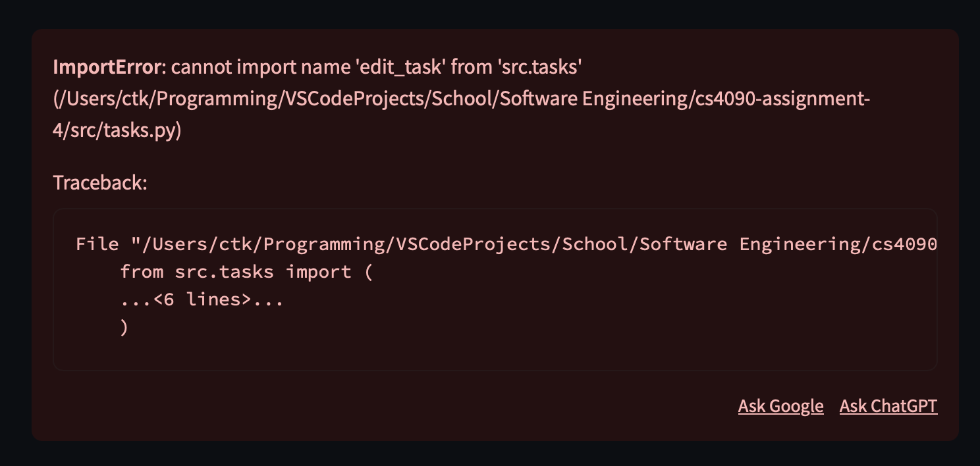Open the Ask Google link
The width and height of the screenshot is (980, 466).
[x=780, y=406]
